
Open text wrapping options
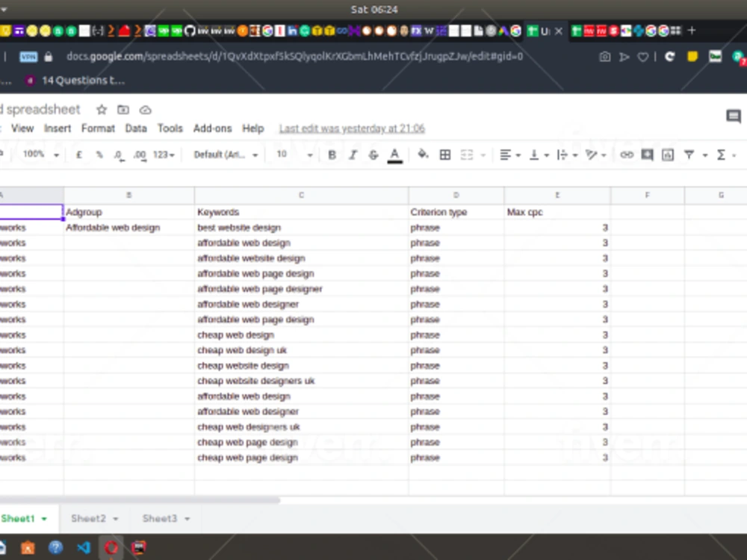(567, 155)
